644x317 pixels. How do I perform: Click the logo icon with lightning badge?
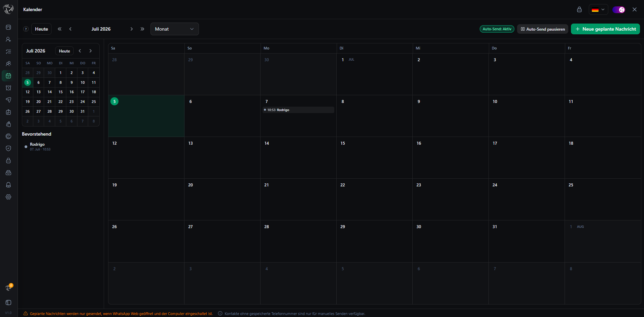9,287
